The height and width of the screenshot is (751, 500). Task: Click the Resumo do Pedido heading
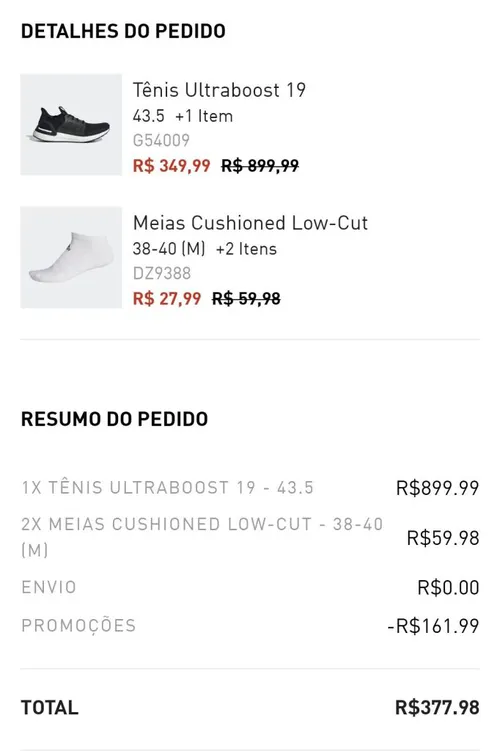pos(114,419)
